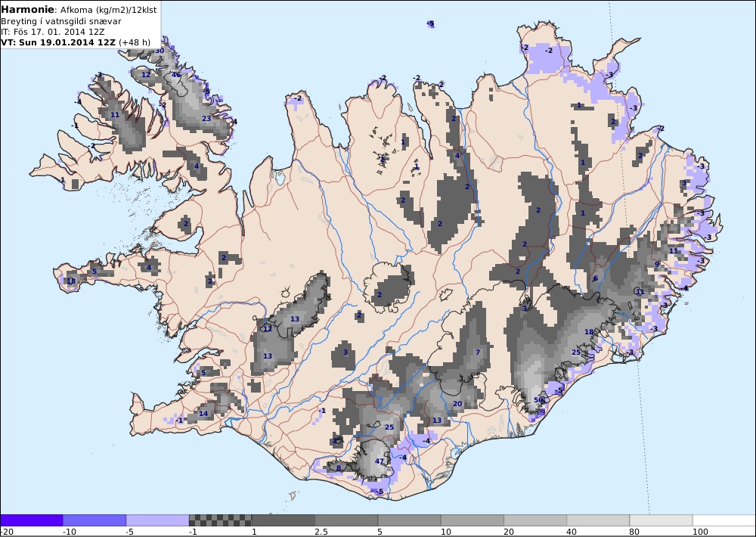Pick the gray 5 to 10 legend swatch
The height and width of the screenshot is (537, 756).
[409, 520]
